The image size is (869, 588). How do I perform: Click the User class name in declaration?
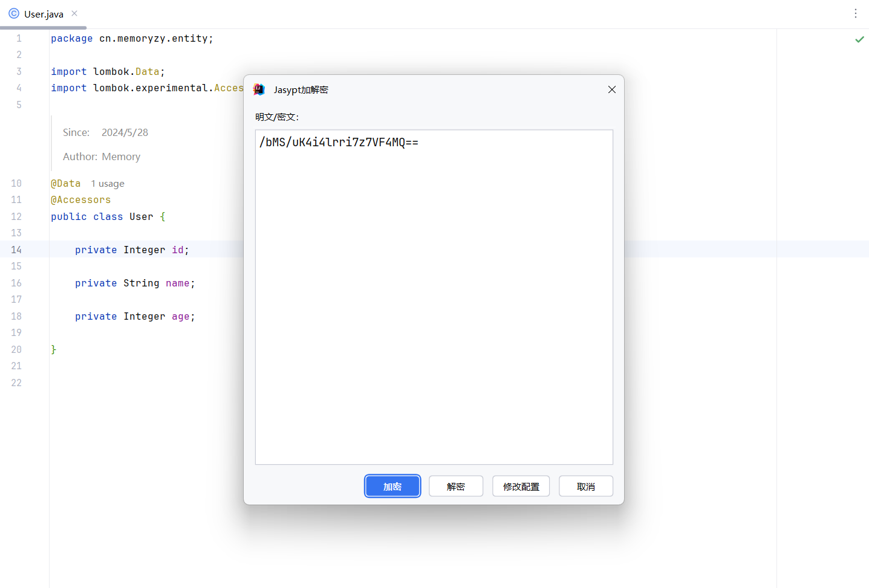coord(141,217)
